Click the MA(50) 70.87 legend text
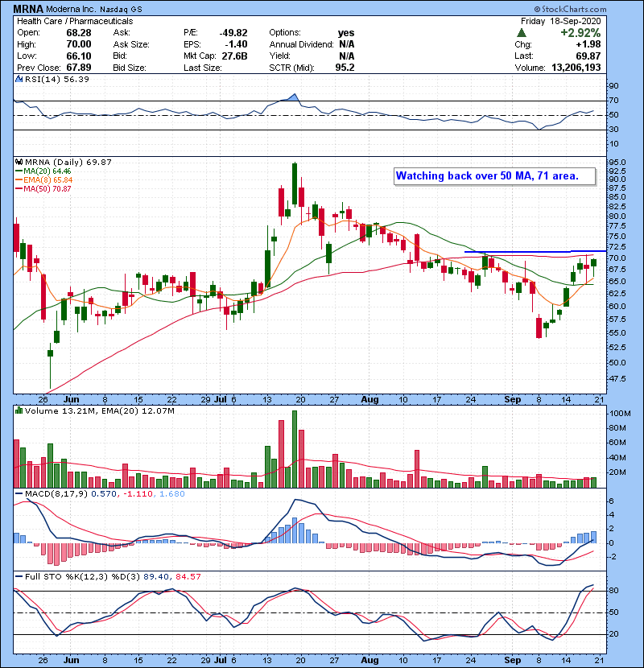The image size is (644, 668). [x=47, y=188]
